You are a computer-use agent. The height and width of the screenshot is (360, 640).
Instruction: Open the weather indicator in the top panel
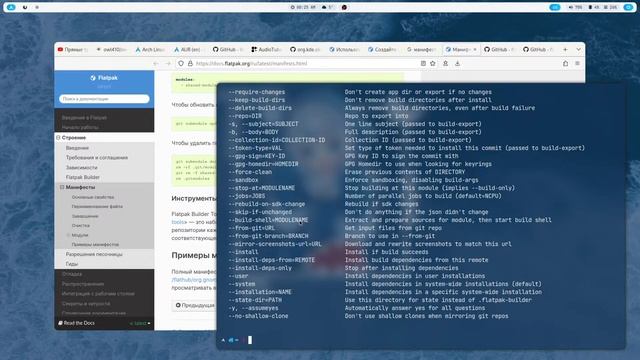328,7
